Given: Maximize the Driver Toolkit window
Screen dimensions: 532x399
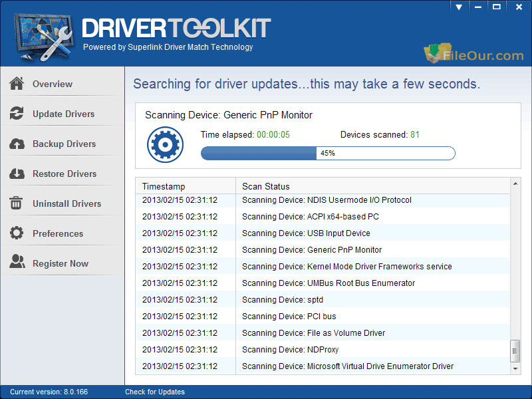Looking at the screenshot, I should 496,7.
